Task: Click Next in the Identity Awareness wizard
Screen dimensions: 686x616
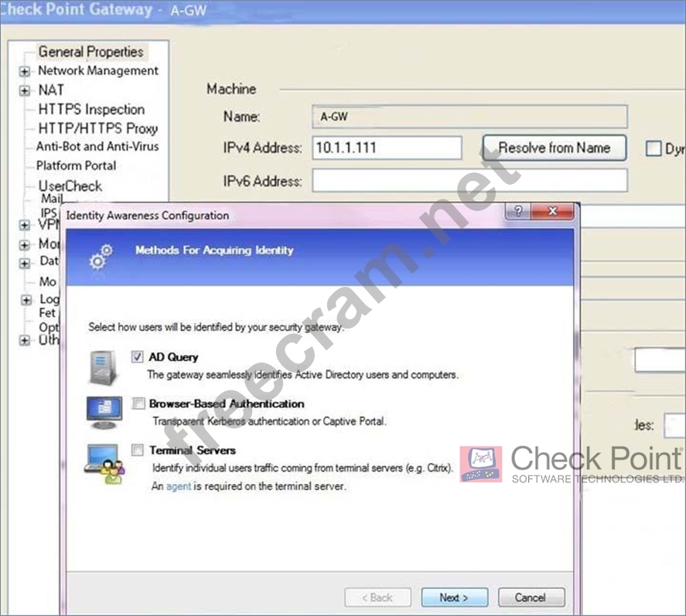Action: point(455,597)
